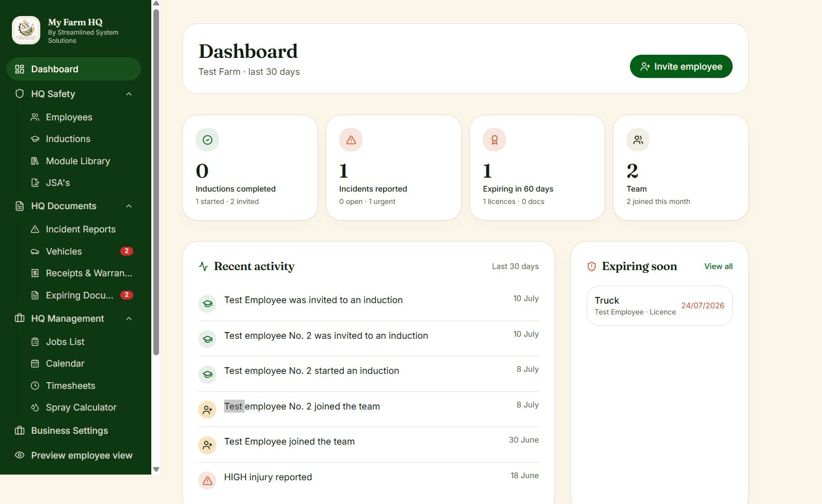The width and height of the screenshot is (822, 504).
Task: Click the sidebar scrollbar thumb
Action: [x=156, y=182]
